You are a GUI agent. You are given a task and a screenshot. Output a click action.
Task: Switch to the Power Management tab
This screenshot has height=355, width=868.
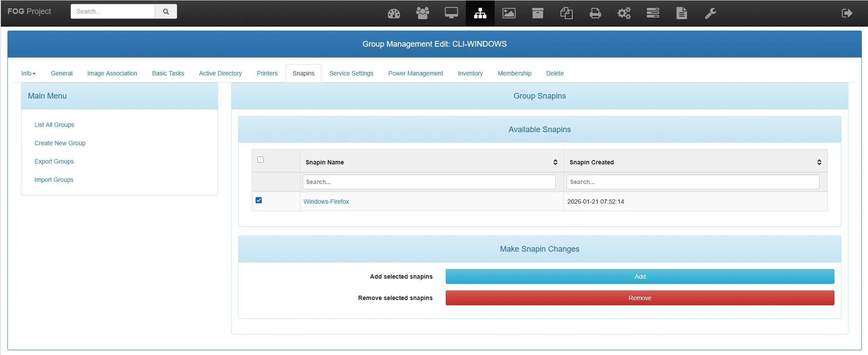point(415,73)
